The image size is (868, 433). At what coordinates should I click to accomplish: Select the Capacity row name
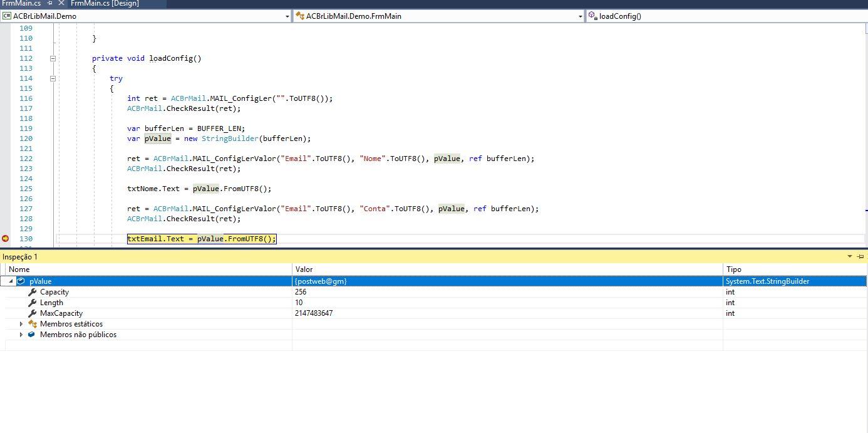tap(54, 292)
